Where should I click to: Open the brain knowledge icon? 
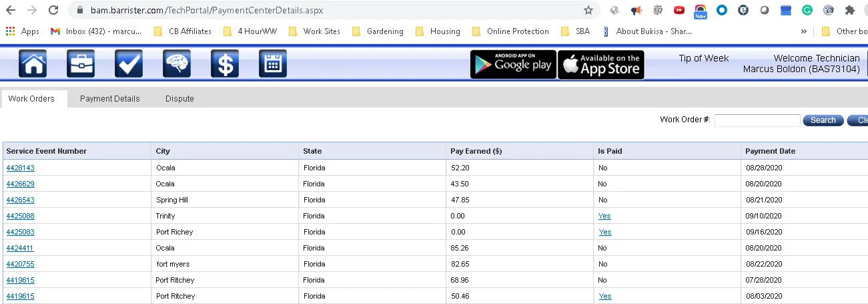(x=177, y=64)
